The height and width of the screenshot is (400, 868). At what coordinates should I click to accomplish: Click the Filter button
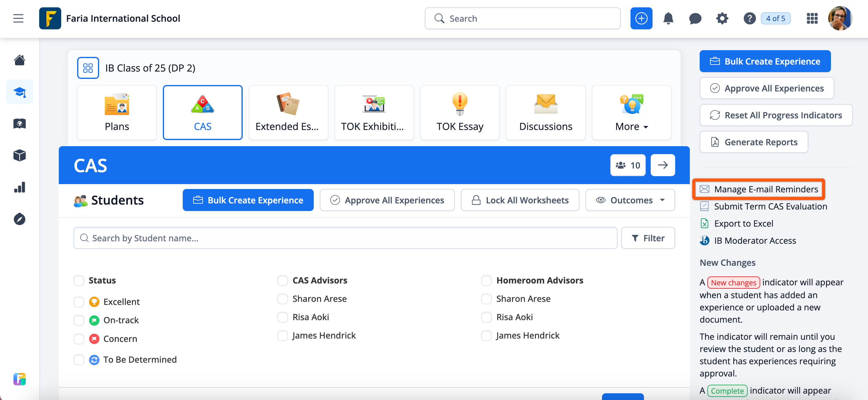click(648, 238)
